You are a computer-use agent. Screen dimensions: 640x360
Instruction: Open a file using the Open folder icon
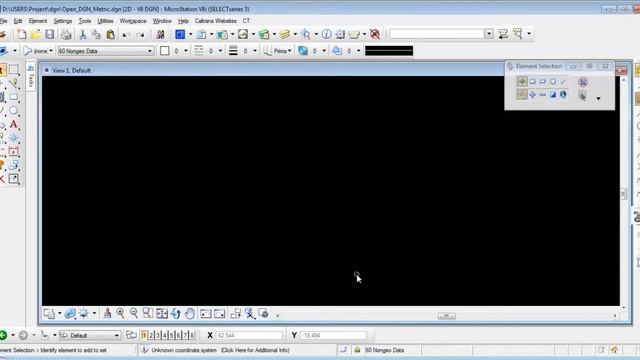coord(36,34)
